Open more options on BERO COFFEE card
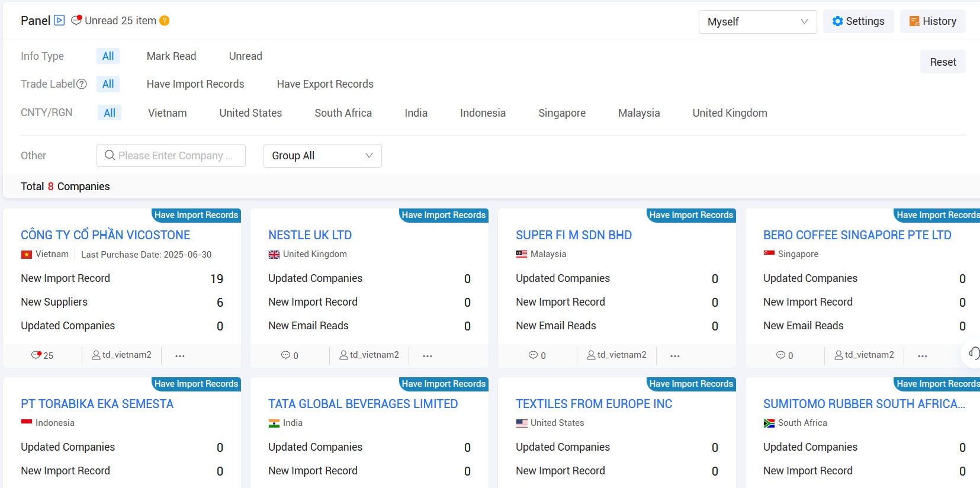Screen dimensions: 980x488 [x=922, y=356]
